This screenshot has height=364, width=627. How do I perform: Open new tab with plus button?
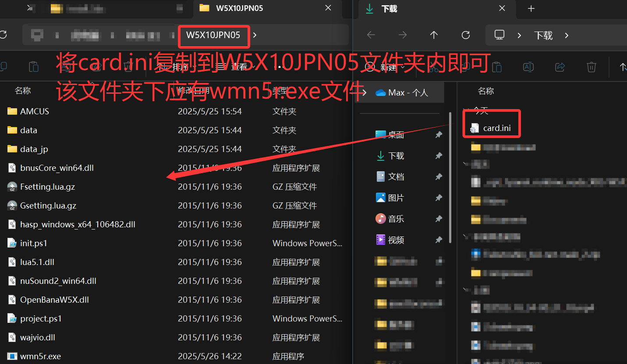[x=531, y=8]
